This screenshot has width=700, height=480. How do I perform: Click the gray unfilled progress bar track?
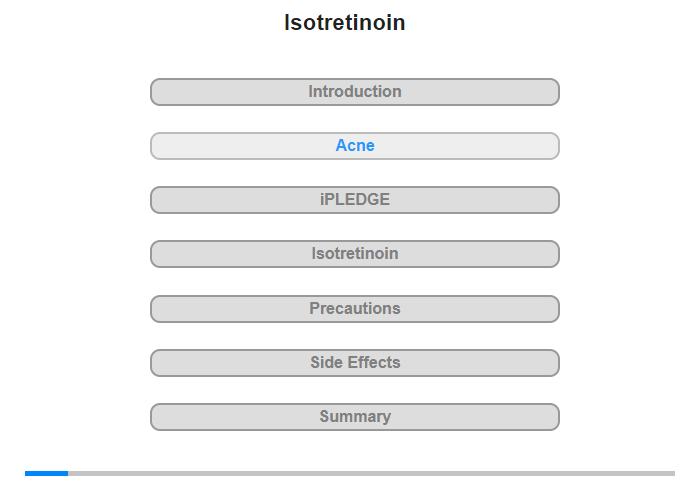pos(371,473)
